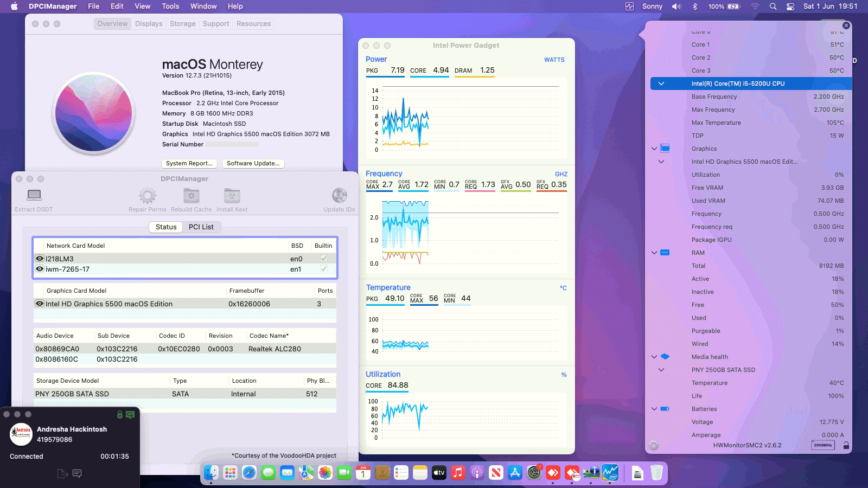
Task: Open Control Center in the menu bar
Action: click(x=790, y=7)
